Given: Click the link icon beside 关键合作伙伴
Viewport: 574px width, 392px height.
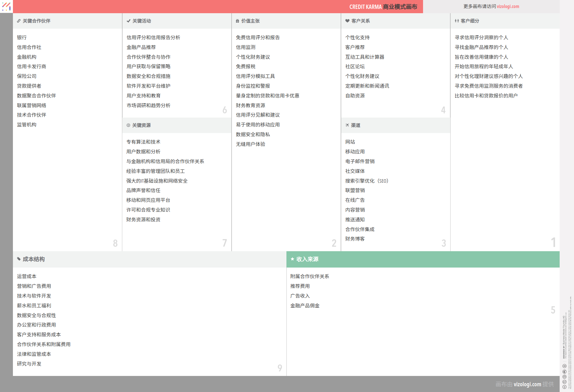Looking at the screenshot, I should tap(19, 21).
